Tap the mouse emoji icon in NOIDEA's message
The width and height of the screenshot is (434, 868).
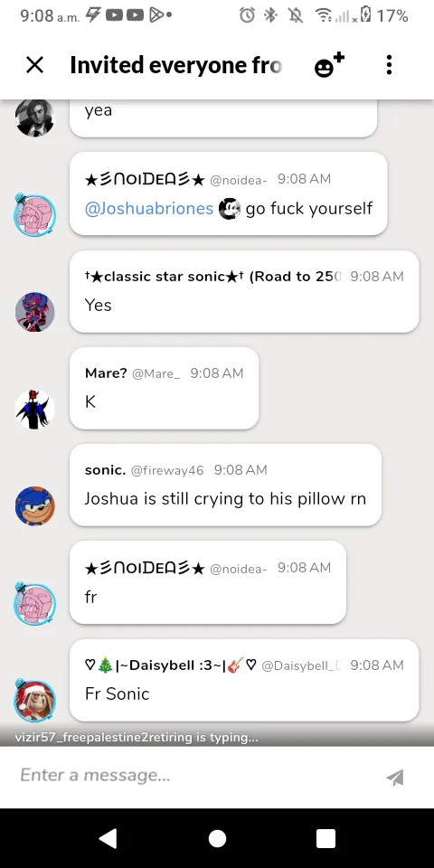229,209
